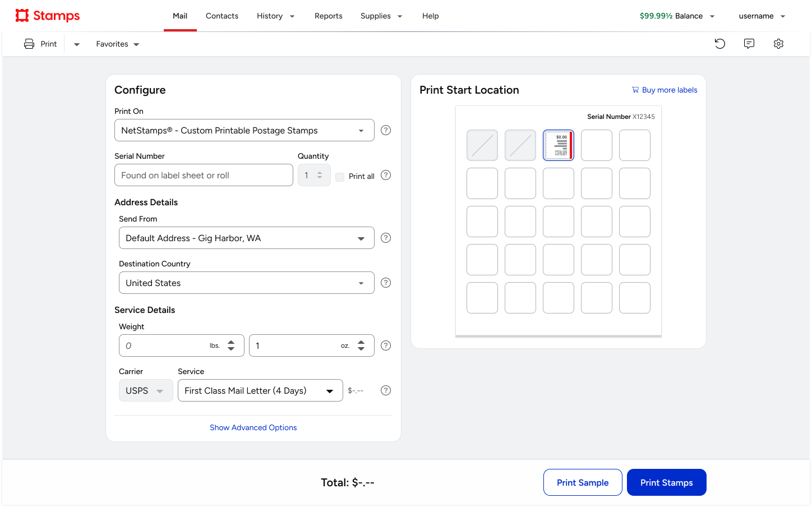Enable the Print all checkbox
Screen dimensions: 812x507
340,177
